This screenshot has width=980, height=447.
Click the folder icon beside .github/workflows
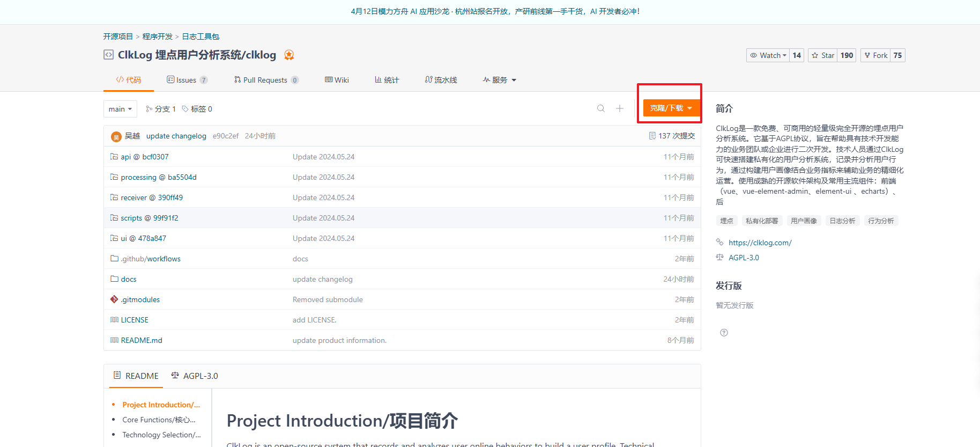(x=114, y=259)
